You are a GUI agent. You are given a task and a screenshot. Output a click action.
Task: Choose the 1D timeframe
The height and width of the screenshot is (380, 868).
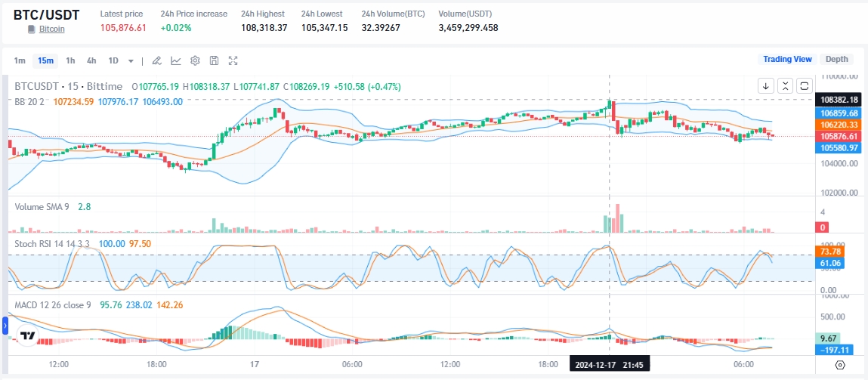click(x=113, y=60)
